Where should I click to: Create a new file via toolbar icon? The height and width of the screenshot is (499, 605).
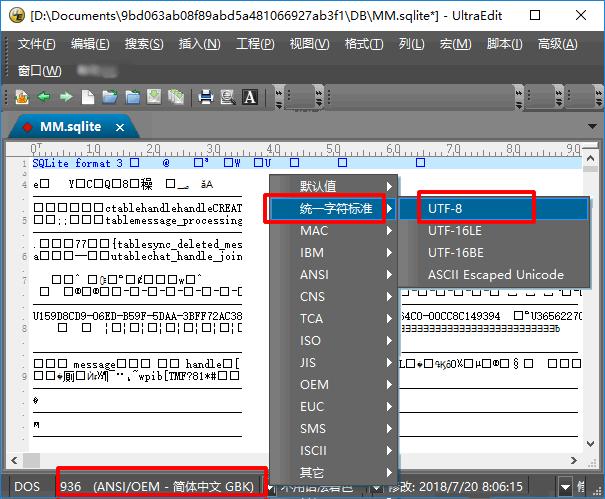point(88,97)
